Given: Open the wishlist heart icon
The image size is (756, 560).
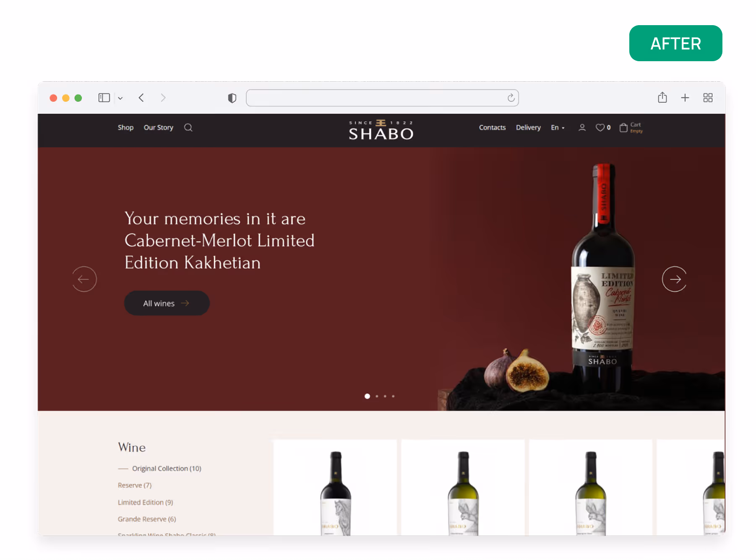Looking at the screenshot, I should 600,127.
